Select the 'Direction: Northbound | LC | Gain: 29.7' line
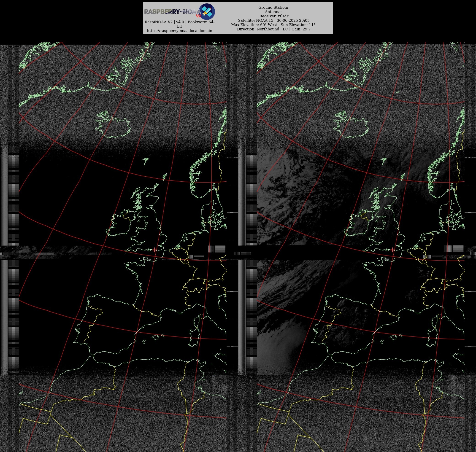The width and height of the screenshot is (476, 452). click(274, 29)
